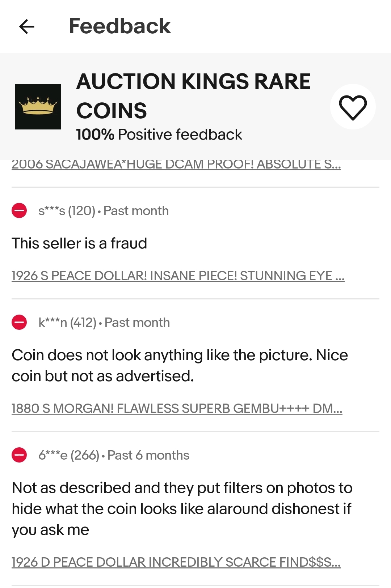Image resolution: width=391 pixels, height=588 pixels.
Task: Open the 1926 D PEACE DOLLAR listing
Action: pyautogui.click(x=176, y=562)
